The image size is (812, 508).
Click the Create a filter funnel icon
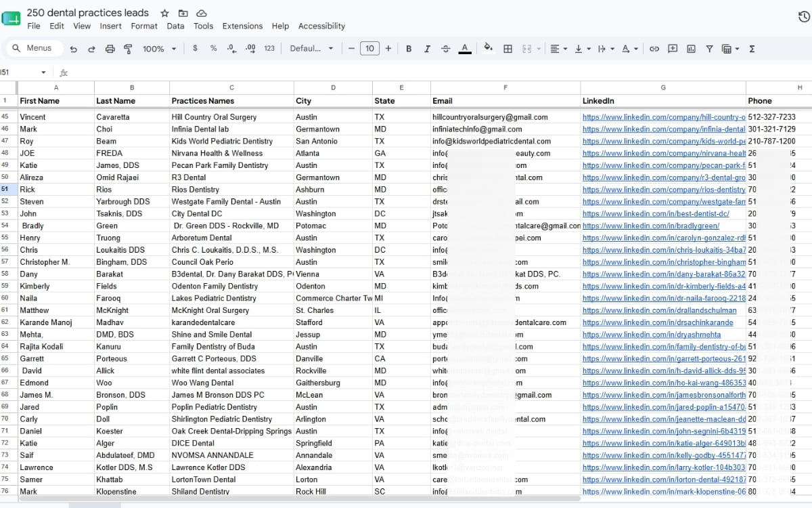(709, 49)
